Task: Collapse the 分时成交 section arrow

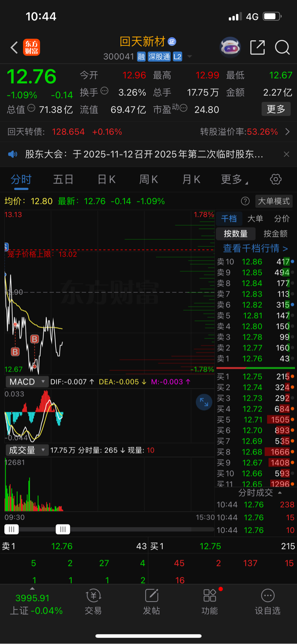Action: pyautogui.click(x=280, y=493)
